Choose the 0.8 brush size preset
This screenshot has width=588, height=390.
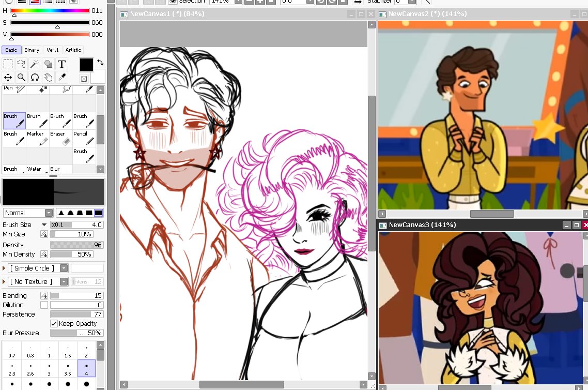30,351
